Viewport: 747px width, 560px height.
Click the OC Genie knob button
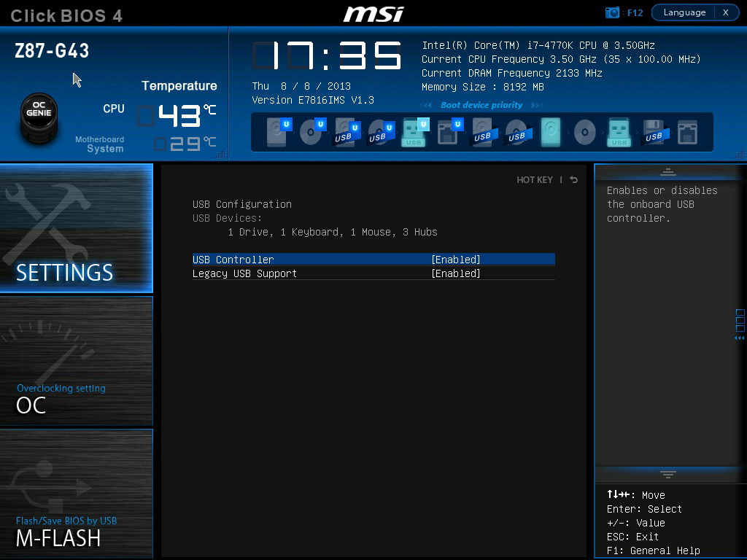click(x=39, y=117)
